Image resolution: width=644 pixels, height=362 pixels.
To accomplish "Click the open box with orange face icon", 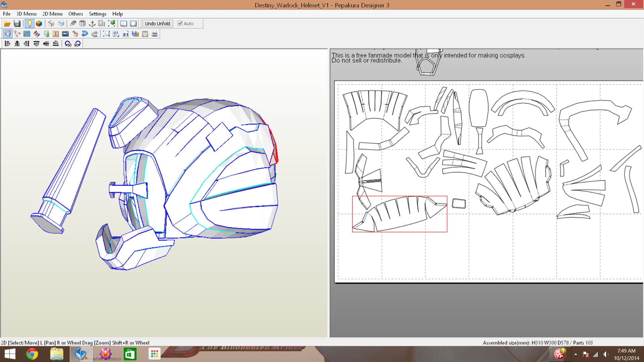I will tap(61, 23).
